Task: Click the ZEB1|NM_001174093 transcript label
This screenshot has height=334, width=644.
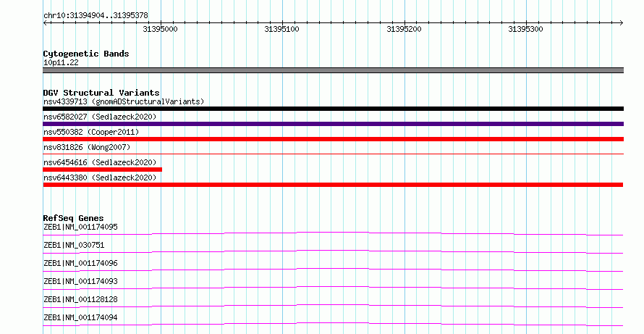Action: (x=80, y=281)
